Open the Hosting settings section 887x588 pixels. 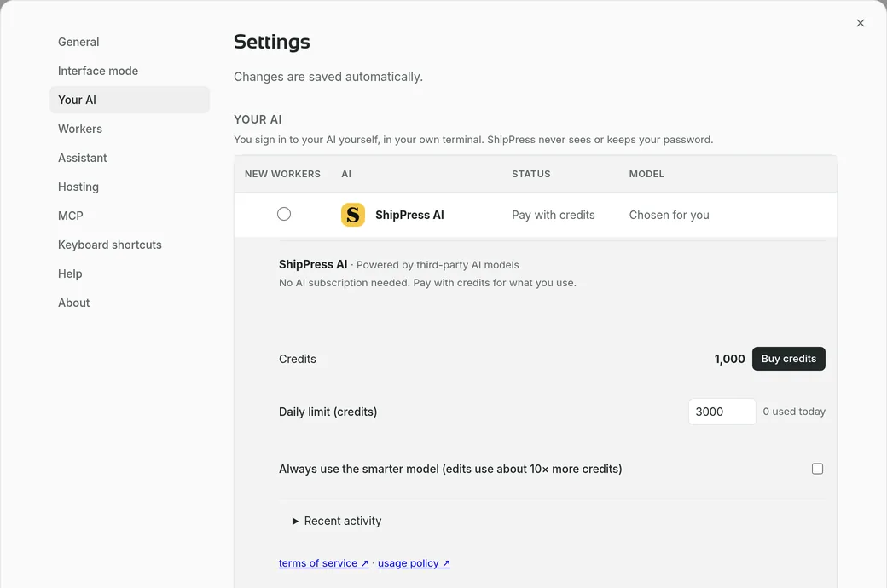[130, 187]
